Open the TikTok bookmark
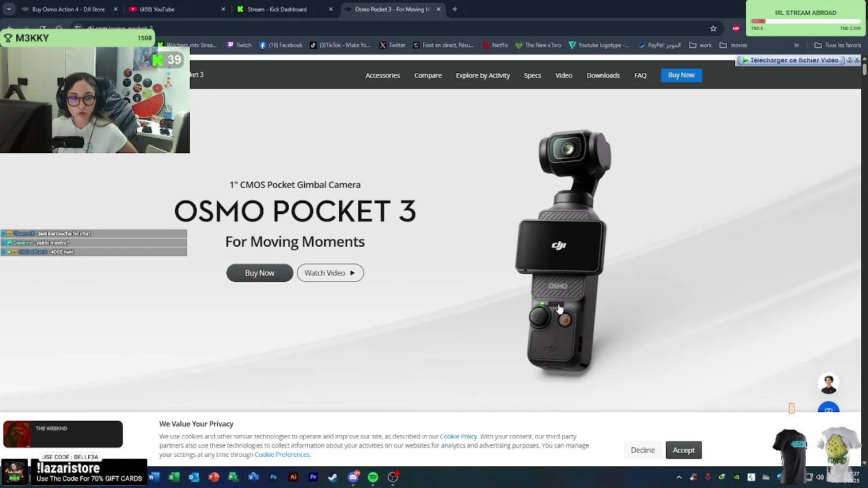868x488 pixels. (340, 45)
